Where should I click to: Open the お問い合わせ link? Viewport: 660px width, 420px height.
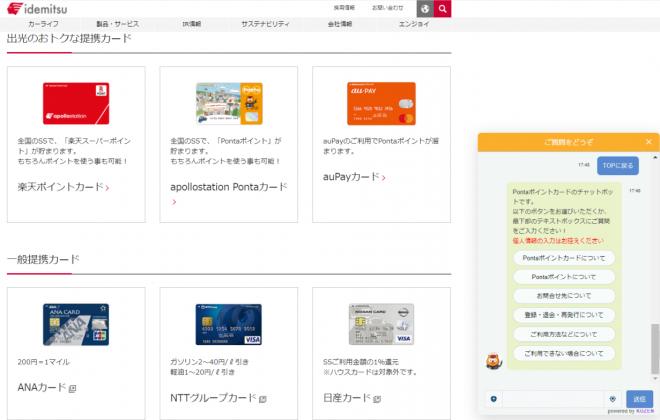[x=388, y=8]
